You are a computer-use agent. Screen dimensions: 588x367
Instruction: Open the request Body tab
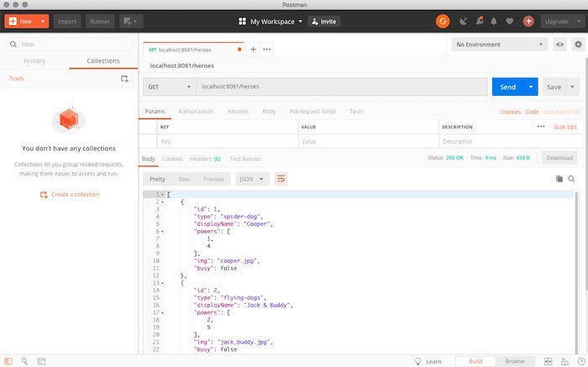pos(269,112)
